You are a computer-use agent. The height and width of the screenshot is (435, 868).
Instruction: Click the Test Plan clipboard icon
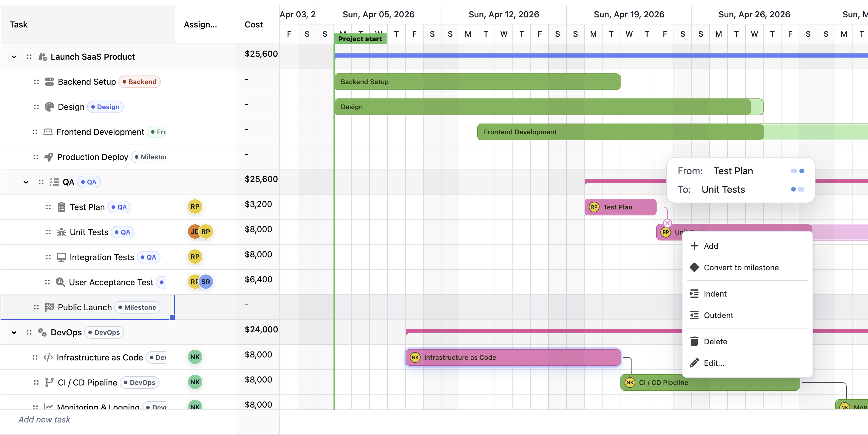coord(61,207)
